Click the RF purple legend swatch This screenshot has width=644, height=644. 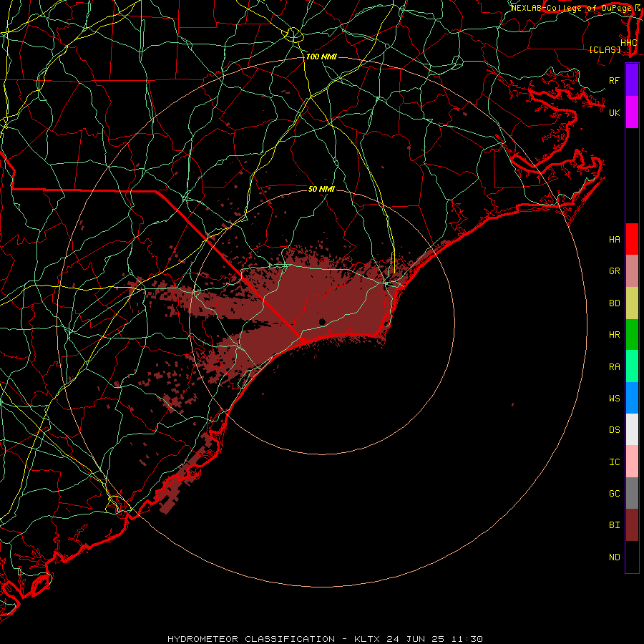[x=632, y=79]
